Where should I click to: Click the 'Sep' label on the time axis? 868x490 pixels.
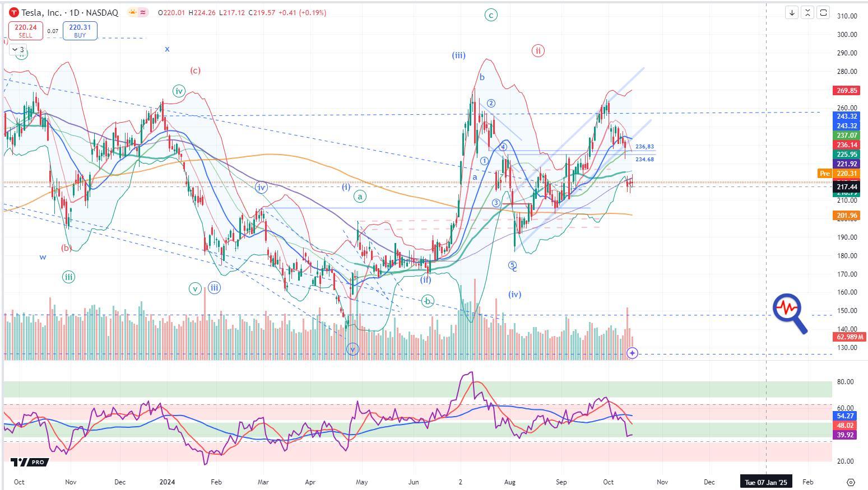561,482
